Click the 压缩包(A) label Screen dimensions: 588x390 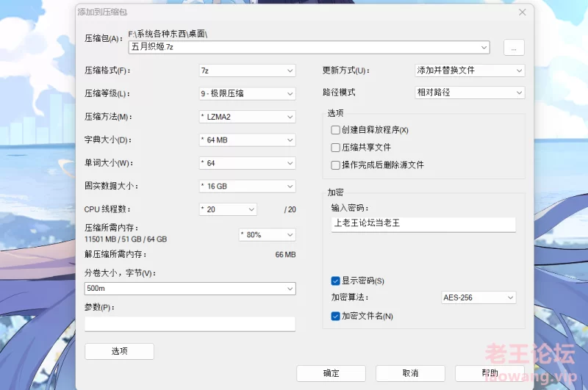104,39
